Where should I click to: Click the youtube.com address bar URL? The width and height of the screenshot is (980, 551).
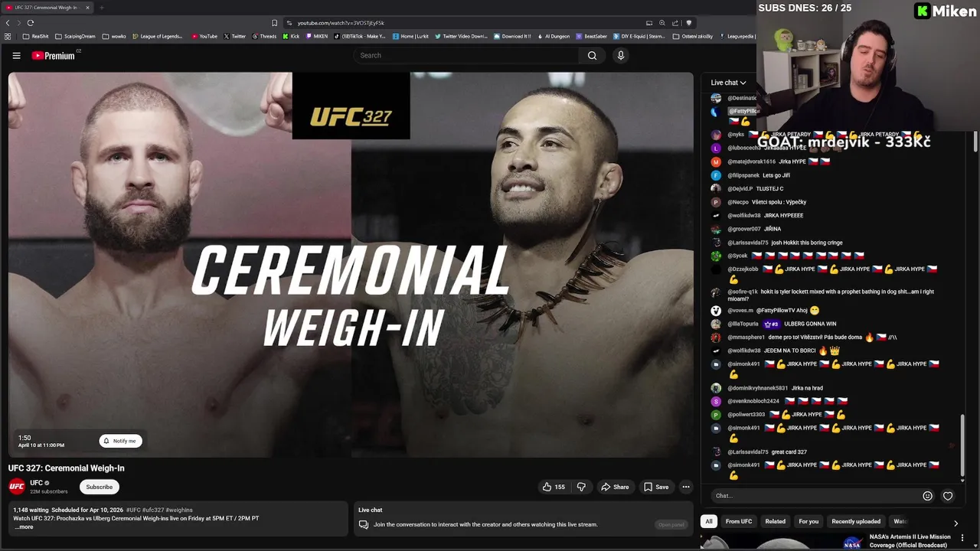[341, 23]
